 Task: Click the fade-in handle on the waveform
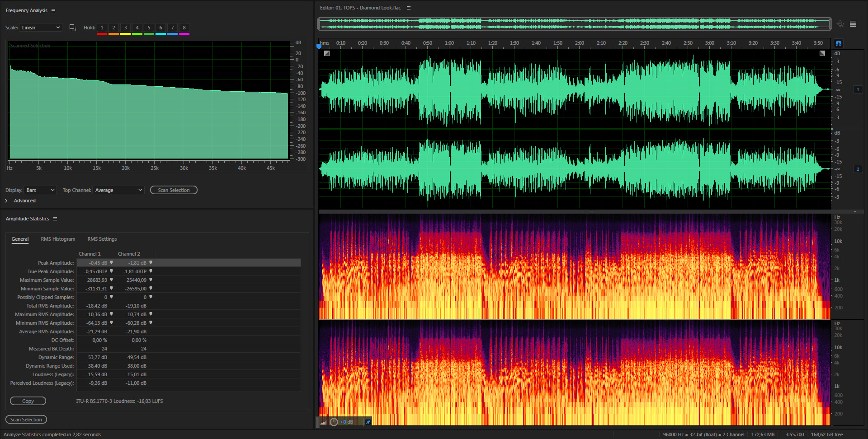point(327,53)
